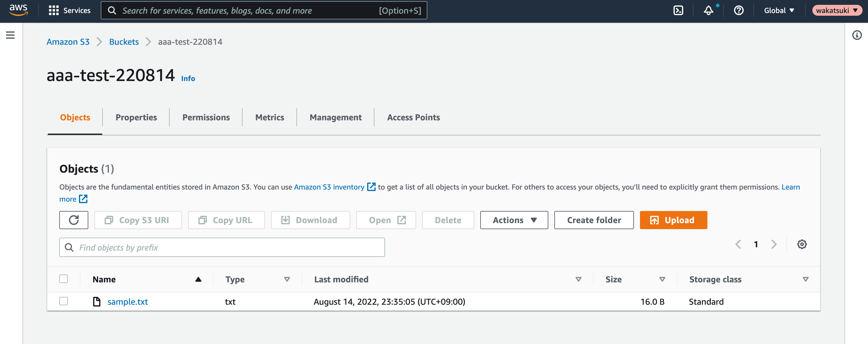Open the sample.txt object link
868x344 pixels.
127,302
